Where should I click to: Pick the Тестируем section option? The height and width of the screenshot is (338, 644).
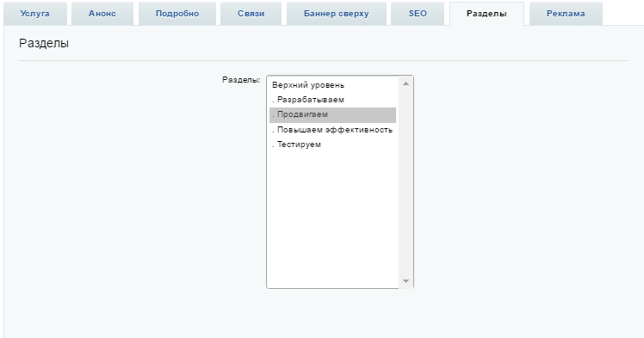tap(332, 144)
